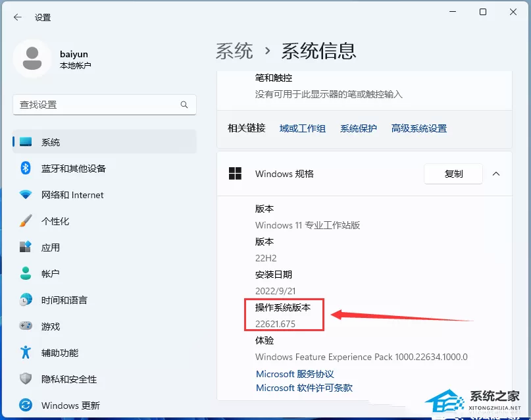This screenshot has width=531, height=420.
Task: Click the 安装日期 label
Action: click(274, 275)
